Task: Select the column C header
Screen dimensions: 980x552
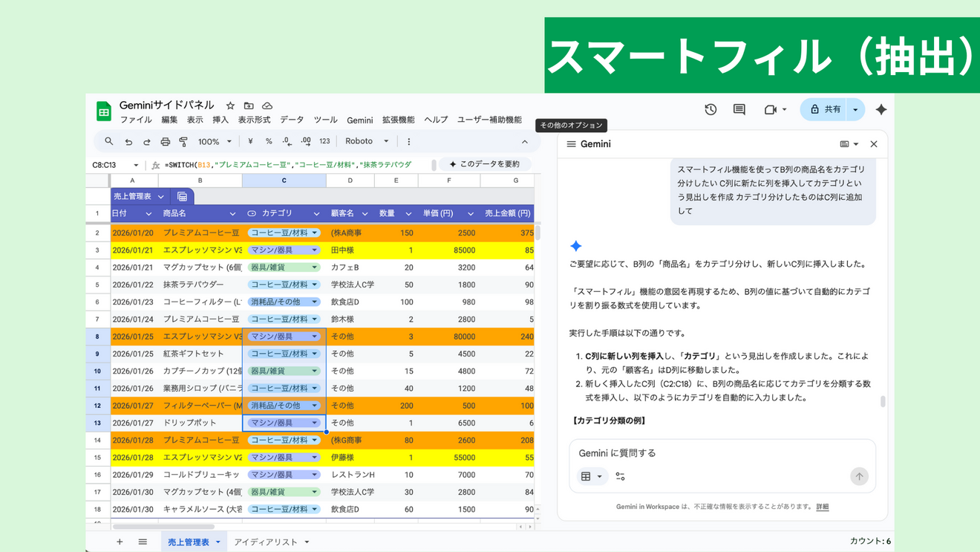Action: (x=284, y=181)
